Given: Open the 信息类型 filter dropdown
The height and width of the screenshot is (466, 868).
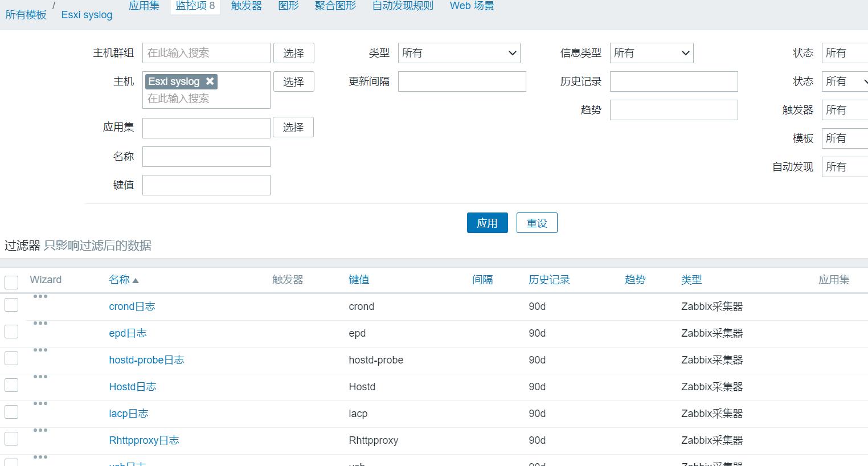Looking at the screenshot, I should tap(651, 53).
